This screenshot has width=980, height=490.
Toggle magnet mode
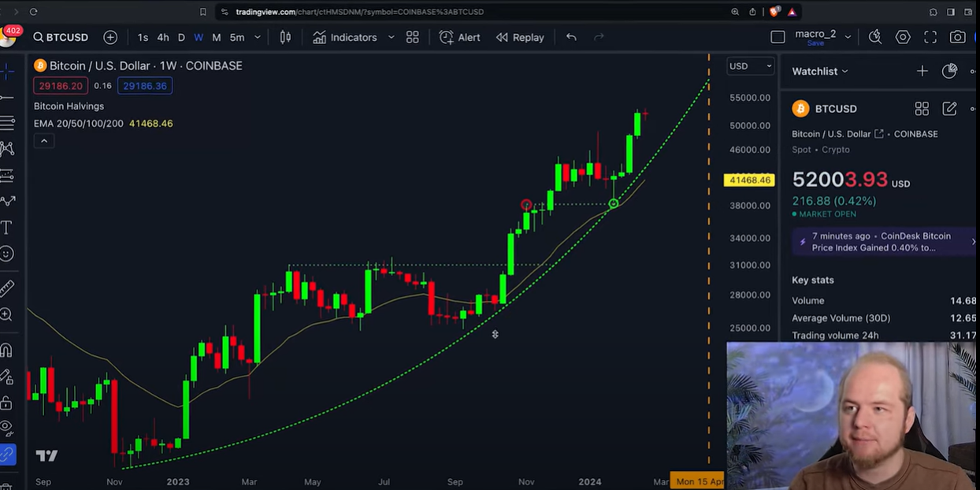point(6,350)
